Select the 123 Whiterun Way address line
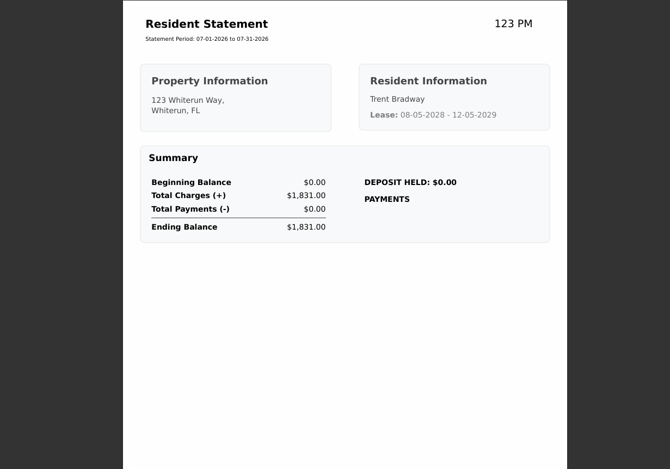This screenshot has width=670, height=469. click(188, 100)
